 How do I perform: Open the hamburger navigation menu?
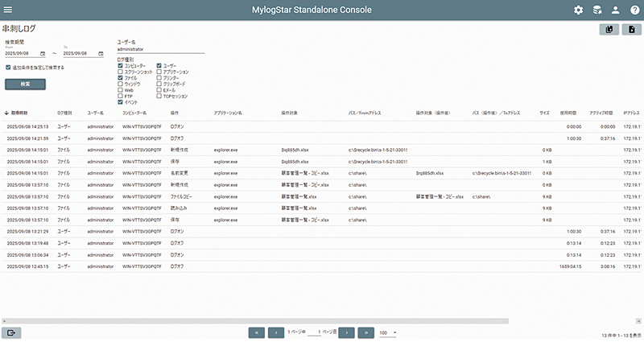(8, 10)
